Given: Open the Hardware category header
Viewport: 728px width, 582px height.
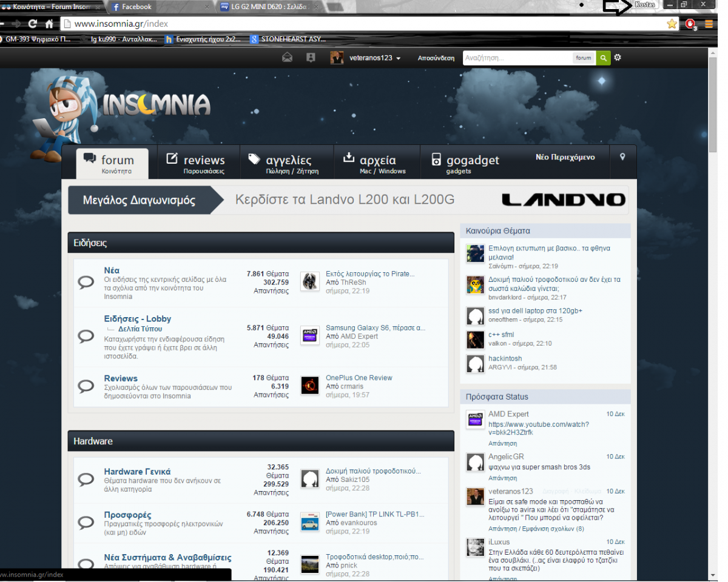Looking at the screenshot, I should coord(261,441).
